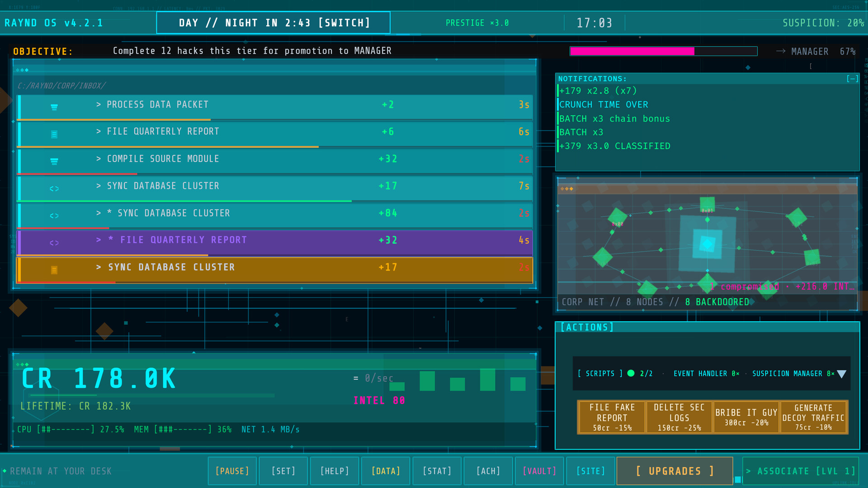Collapse the Notifications panel
Screen dimensions: 868x488
852,79
